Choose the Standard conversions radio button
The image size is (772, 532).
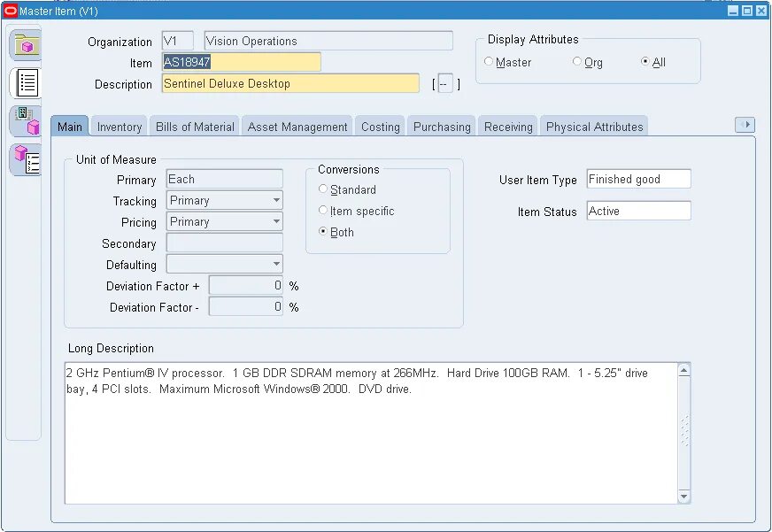coord(323,189)
